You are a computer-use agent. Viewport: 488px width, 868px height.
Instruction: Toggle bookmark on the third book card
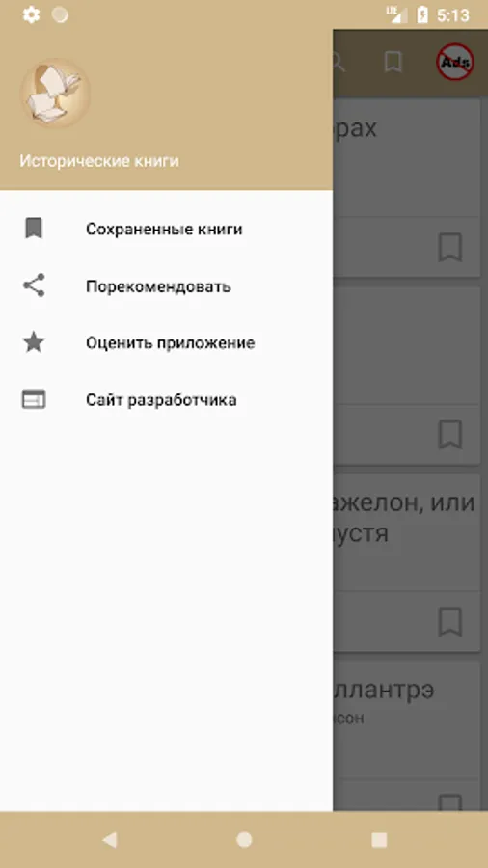tap(449, 622)
